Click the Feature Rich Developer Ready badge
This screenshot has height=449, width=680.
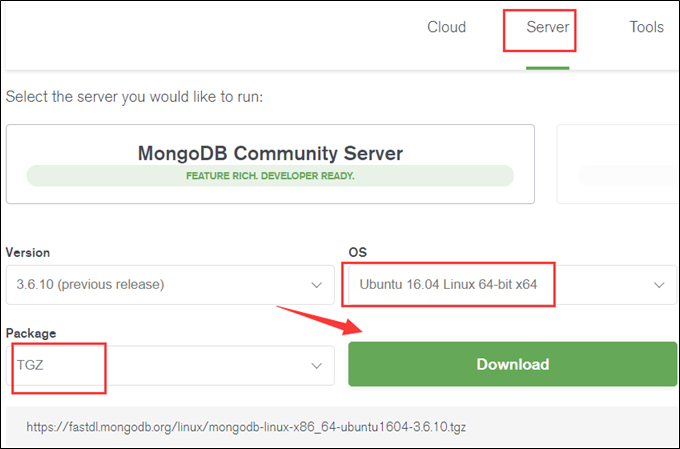tap(270, 176)
